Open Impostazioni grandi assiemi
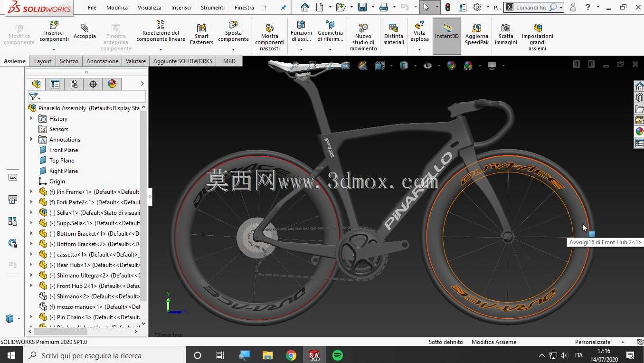The width and height of the screenshot is (644, 363). click(538, 37)
